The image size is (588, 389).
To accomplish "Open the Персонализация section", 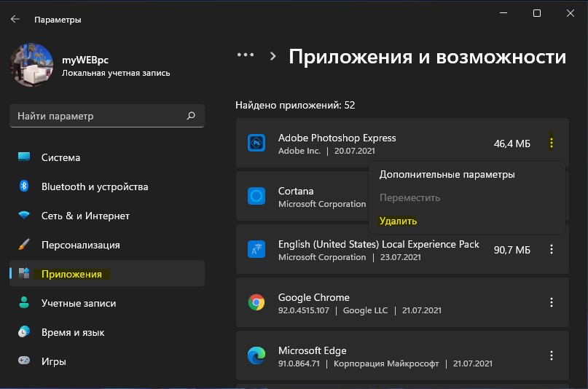I will [x=107, y=245].
